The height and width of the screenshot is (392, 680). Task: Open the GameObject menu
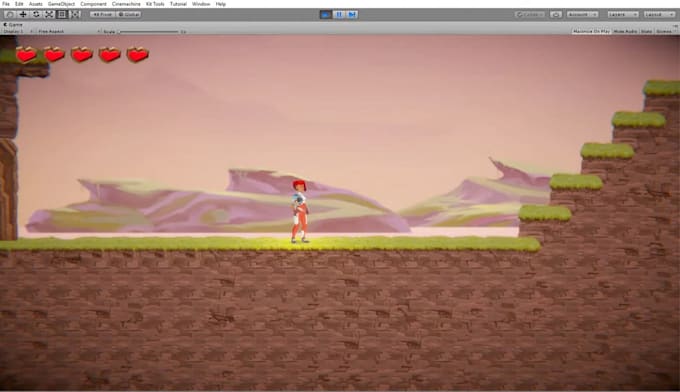click(61, 4)
